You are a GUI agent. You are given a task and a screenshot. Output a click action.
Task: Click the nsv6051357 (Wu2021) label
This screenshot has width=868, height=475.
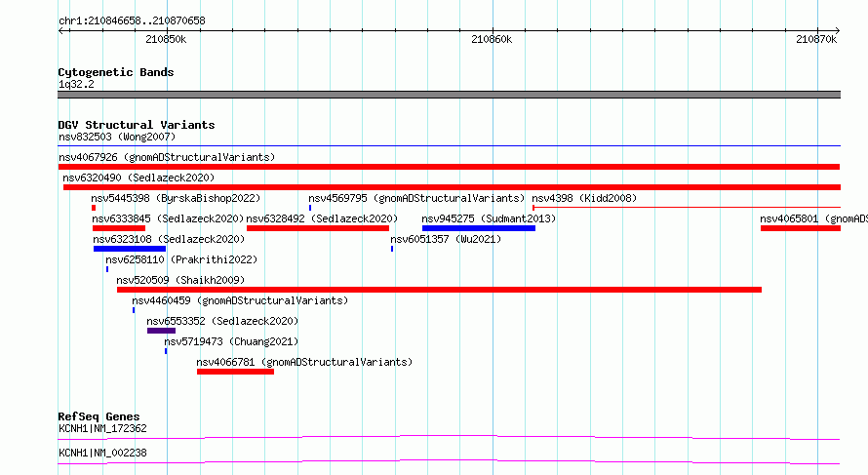pyautogui.click(x=446, y=239)
